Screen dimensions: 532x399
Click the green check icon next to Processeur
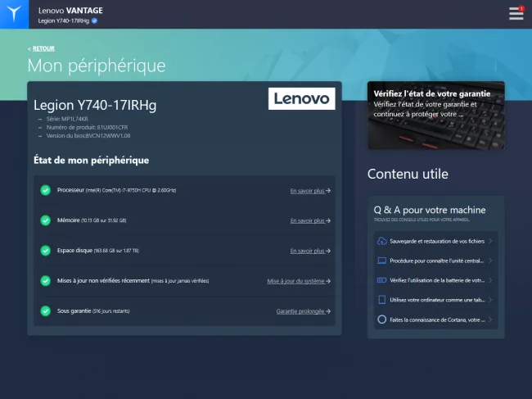pyautogui.click(x=46, y=190)
